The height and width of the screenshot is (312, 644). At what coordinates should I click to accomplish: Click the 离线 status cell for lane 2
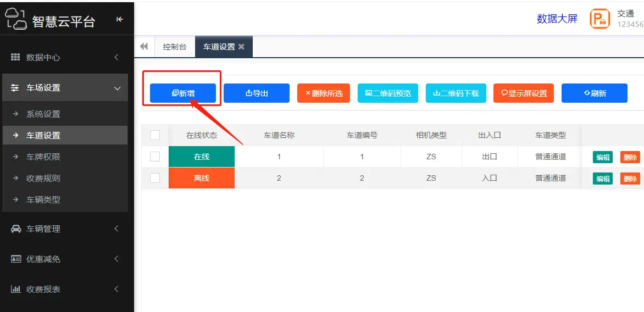[x=202, y=178]
